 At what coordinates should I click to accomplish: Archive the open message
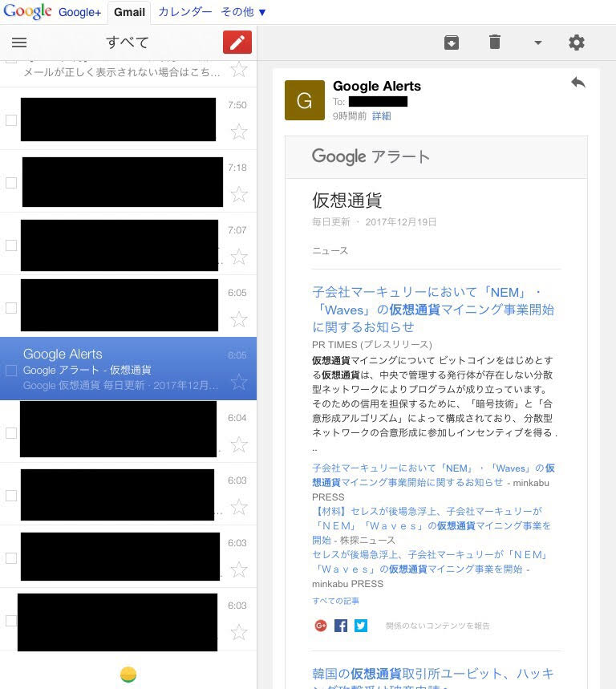click(x=452, y=43)
